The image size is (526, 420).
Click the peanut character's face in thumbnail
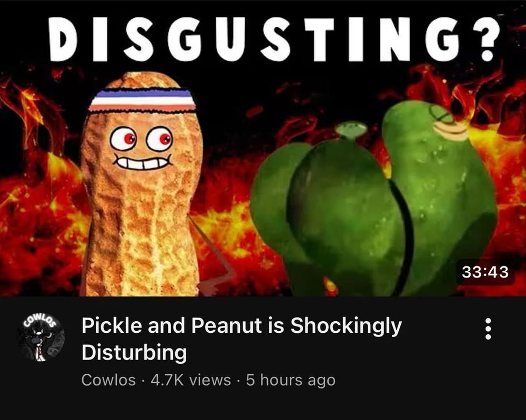click(141, 148)
